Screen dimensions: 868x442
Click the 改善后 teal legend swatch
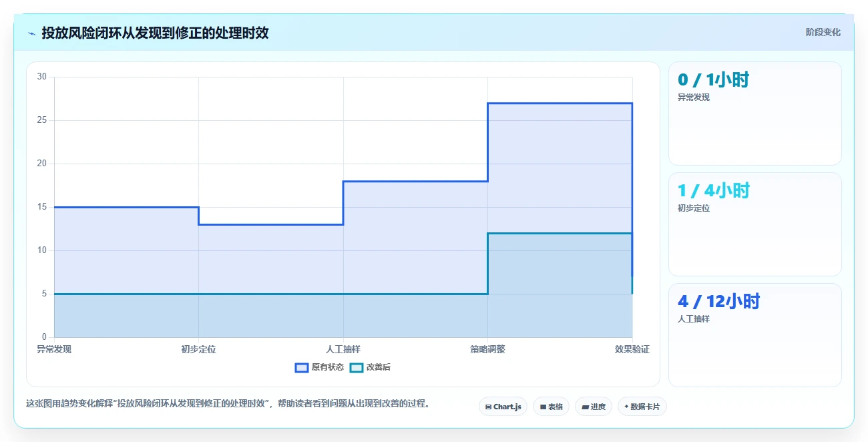click(357, 367)
